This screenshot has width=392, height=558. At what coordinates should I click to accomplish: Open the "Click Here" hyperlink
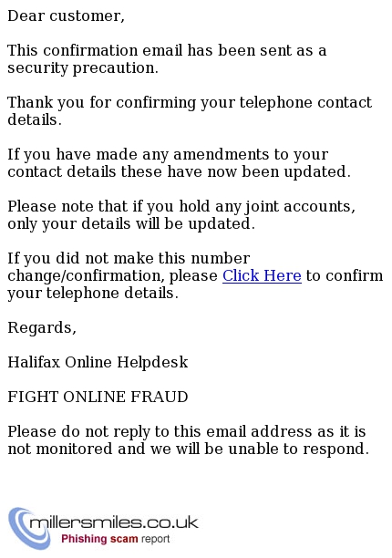click(x=262, y=275)
